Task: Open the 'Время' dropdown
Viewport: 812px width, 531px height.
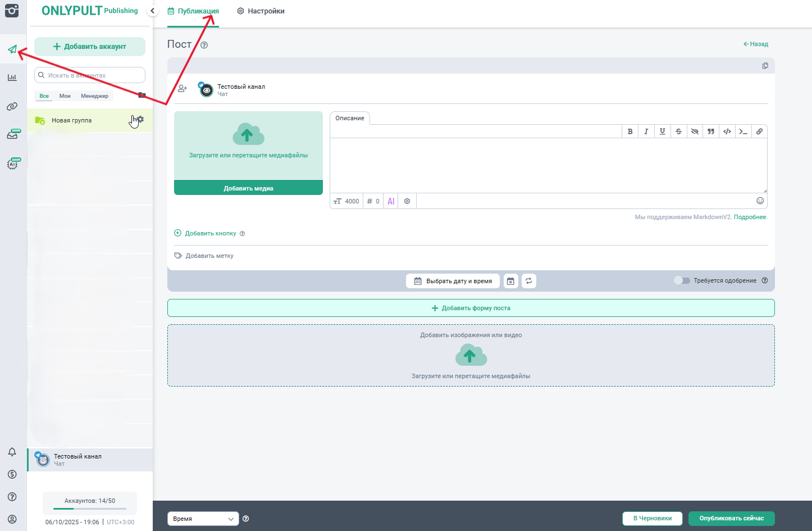Action: coord(203,519)
